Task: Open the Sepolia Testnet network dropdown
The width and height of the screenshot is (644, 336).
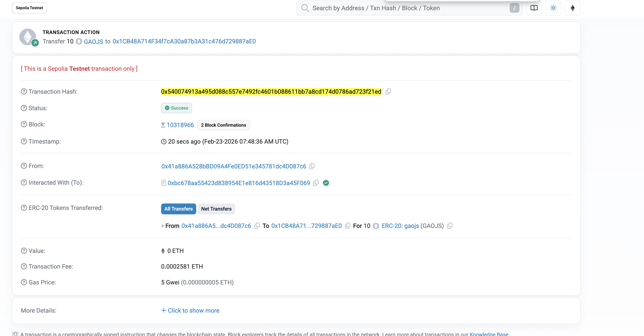Action: 29,8
